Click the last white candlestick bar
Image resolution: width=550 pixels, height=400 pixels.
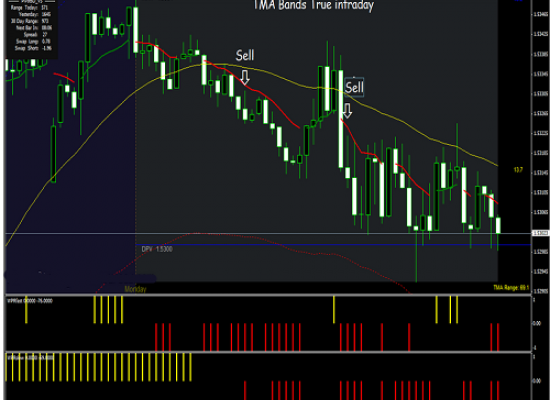498,225
